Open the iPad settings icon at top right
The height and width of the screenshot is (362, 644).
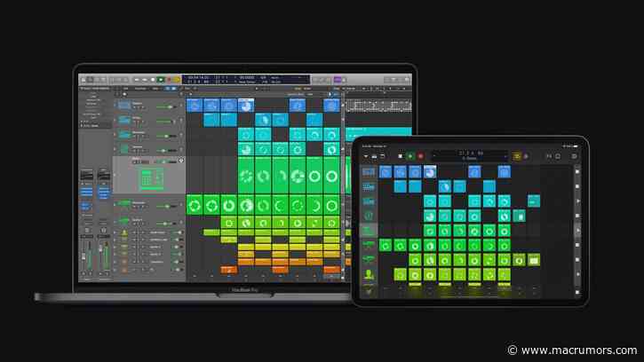pos(574,156)
